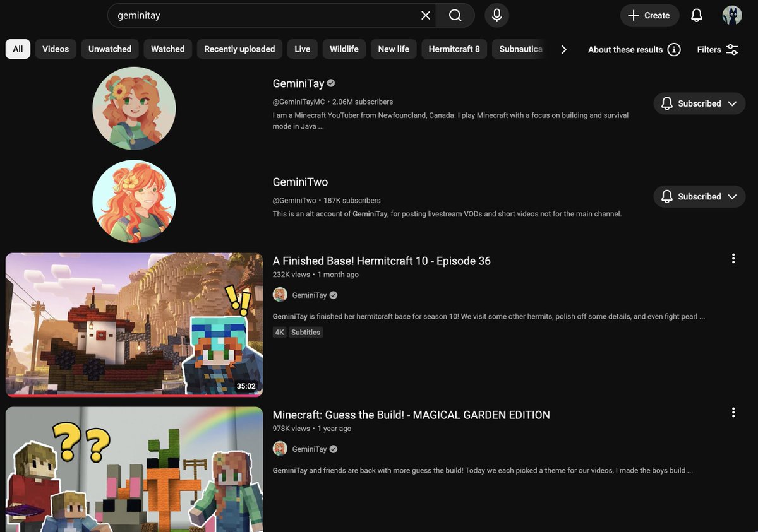This screenshot has height=532, width=758.
Task: Open the Filters panel
Action: pos(718,49)
